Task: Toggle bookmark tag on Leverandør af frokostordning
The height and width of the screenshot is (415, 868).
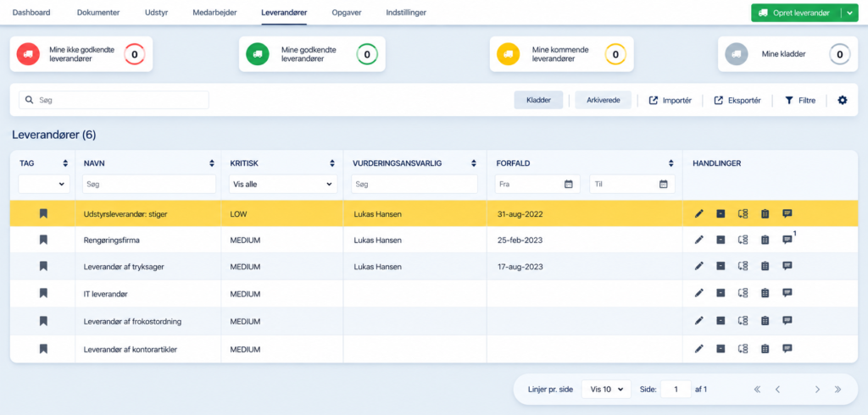Action: pyautogui.click(x=43, y=321)
